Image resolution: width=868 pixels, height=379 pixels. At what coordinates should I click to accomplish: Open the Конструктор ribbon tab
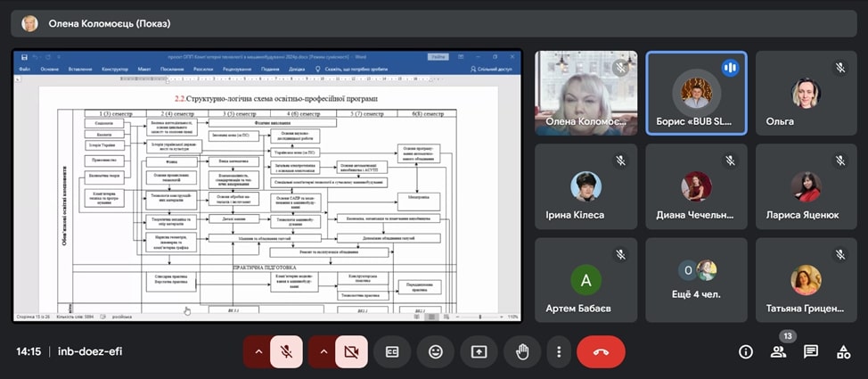tap(115, 70)
